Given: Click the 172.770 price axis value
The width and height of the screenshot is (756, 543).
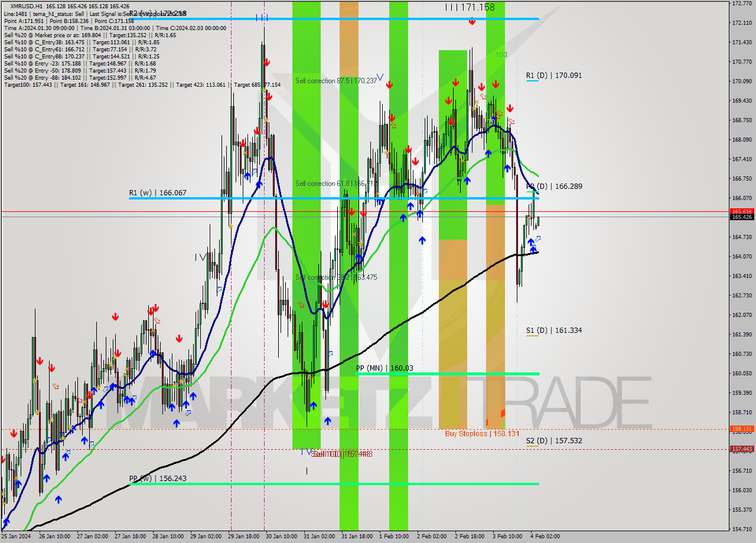Looking at the screenshot, I should (742, 4).
